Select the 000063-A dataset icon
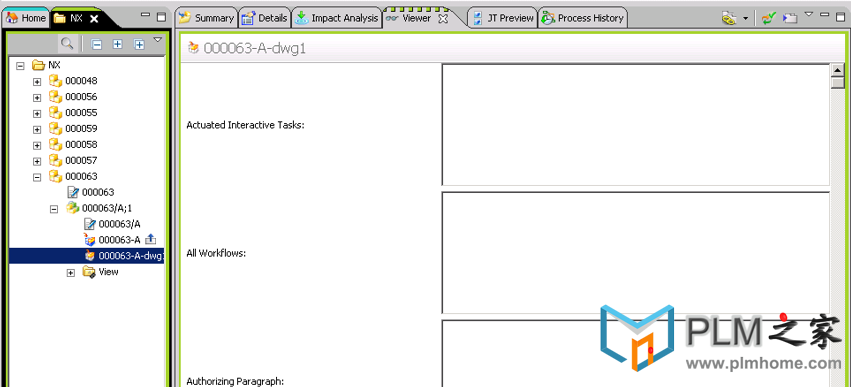 90,239
